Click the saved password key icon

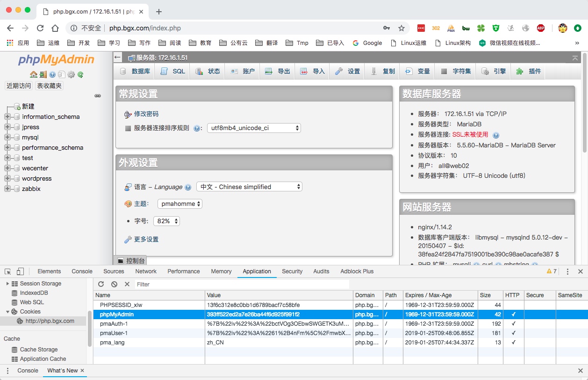point(387,28)
